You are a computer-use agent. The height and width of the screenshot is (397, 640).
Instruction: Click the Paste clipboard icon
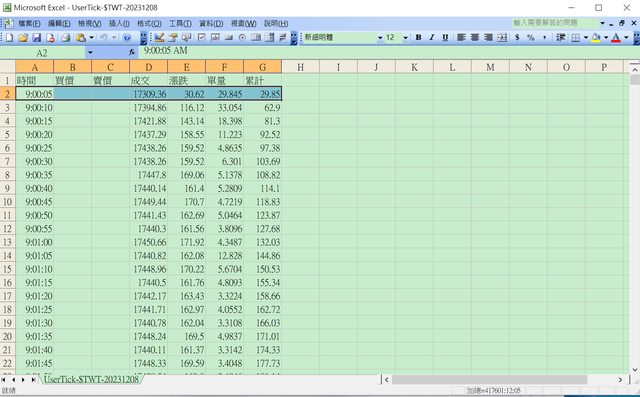[81, 38]
